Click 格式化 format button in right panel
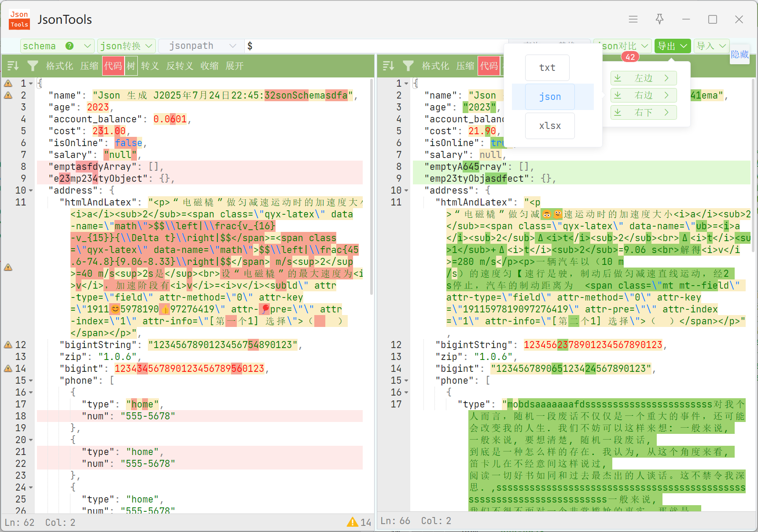The height and width of the screenshot is (532, 758). coord(435,66)
